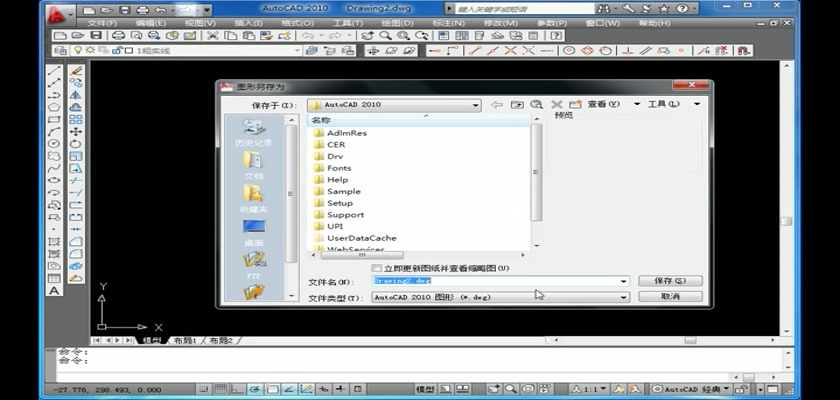Select the Multiline Text A tool
Screen dimensions: 840x400
coord(54,291)
